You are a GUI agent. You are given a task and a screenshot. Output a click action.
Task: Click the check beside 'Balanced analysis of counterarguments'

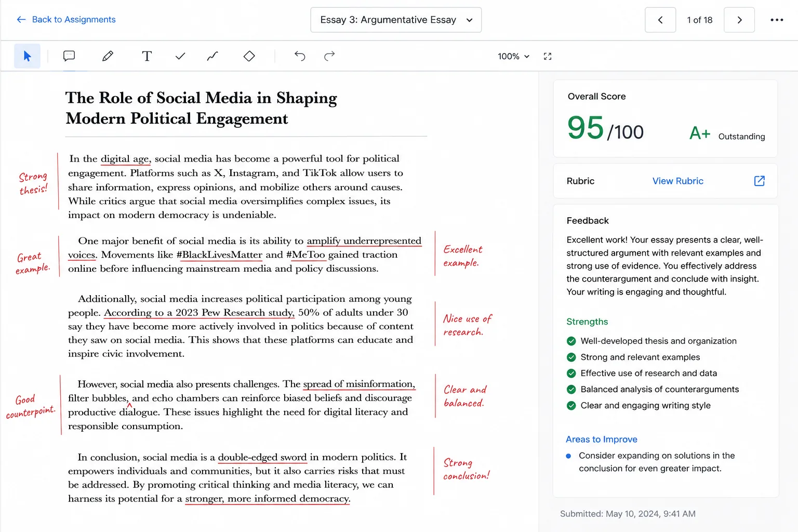pyautogui.click(x=571, y=389)
